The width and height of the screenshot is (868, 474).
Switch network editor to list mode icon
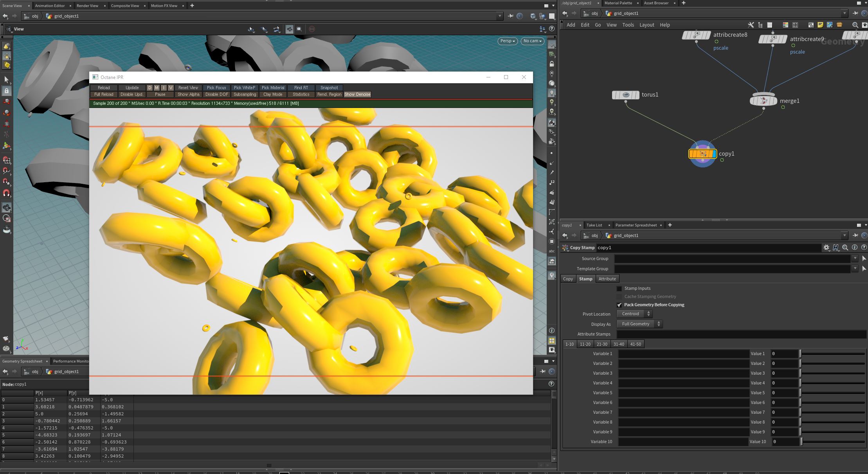pos(769,25)
